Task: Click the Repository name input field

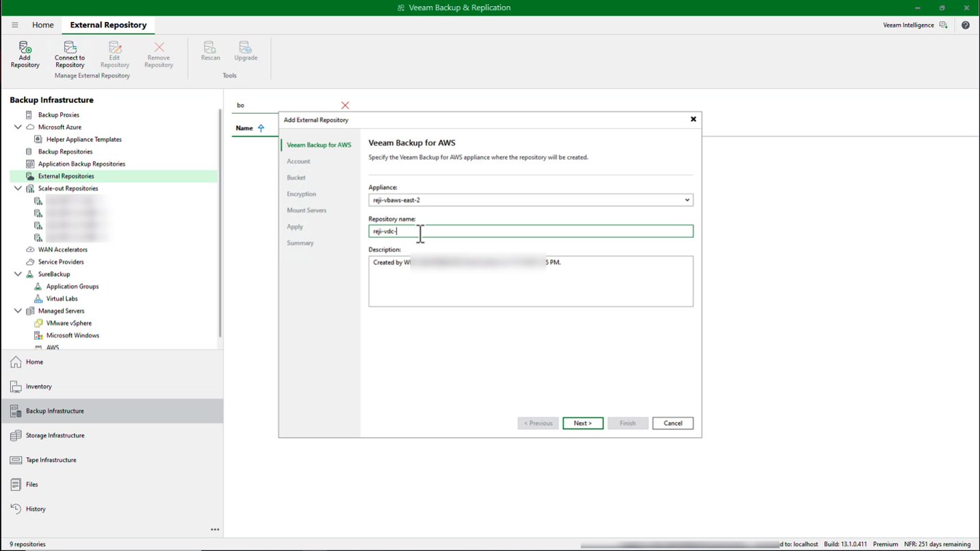Action: tap(530, 232)
